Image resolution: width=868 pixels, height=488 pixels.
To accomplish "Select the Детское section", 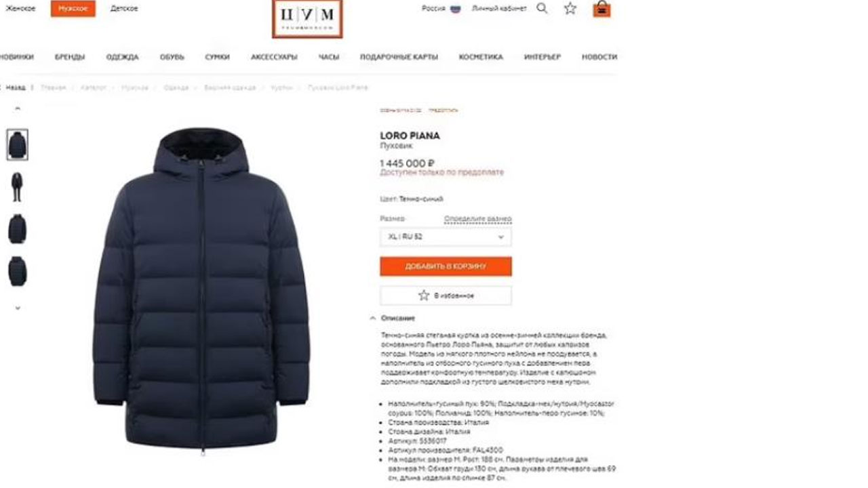I will coord(124,9).
